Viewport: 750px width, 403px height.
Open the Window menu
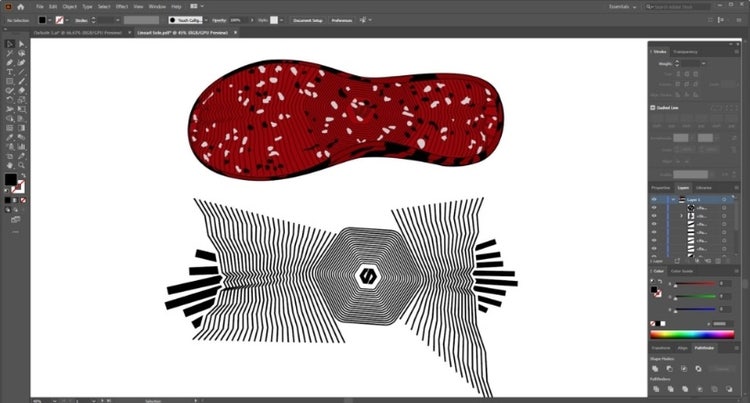point(157,7)
